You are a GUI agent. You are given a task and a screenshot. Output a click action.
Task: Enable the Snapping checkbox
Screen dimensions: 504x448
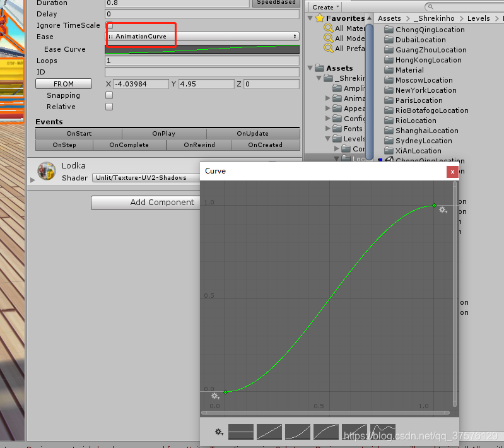coord(109,95)
